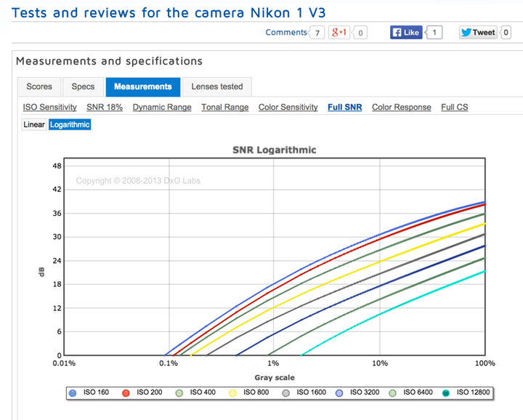Viewport: 523px width, 420px height.
Task: Open the Comments link
Action: (x=286, y=32)
